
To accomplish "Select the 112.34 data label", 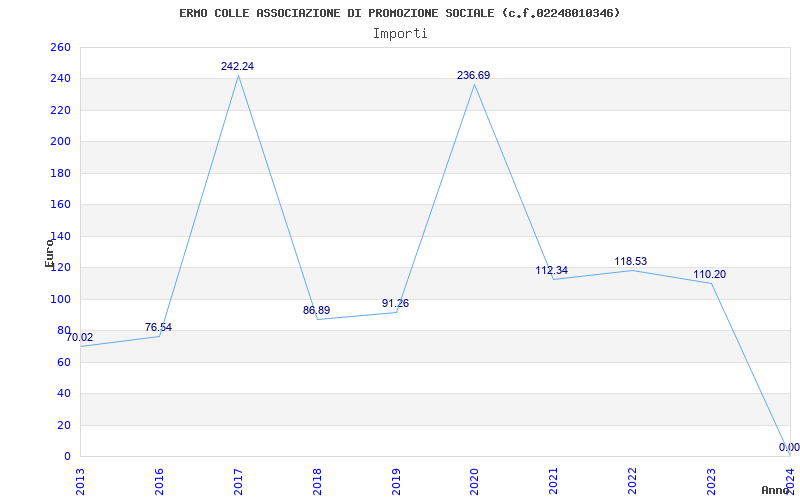I will pos(552,270).
